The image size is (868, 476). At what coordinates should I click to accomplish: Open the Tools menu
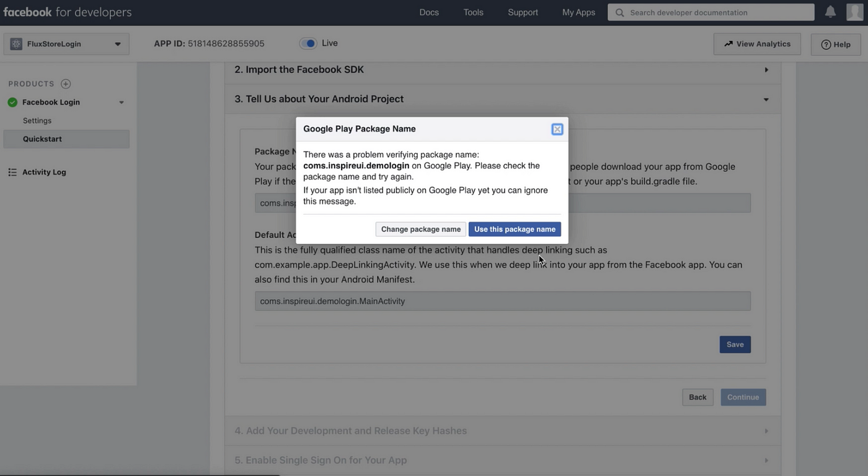(473, 12)
